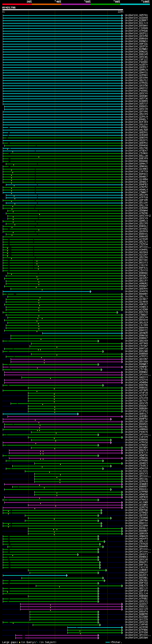
Task: Select hit UniRef100_O65761
Action: point(137,15)
